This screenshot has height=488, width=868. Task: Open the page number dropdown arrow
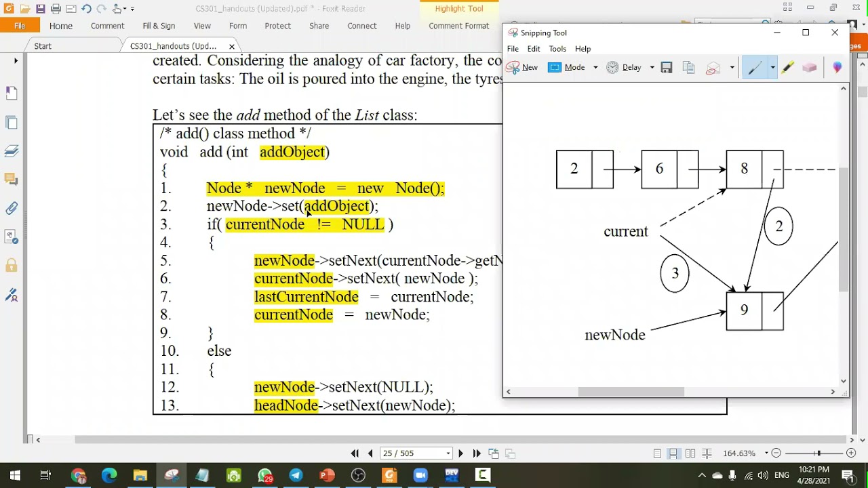pos(448,453)
